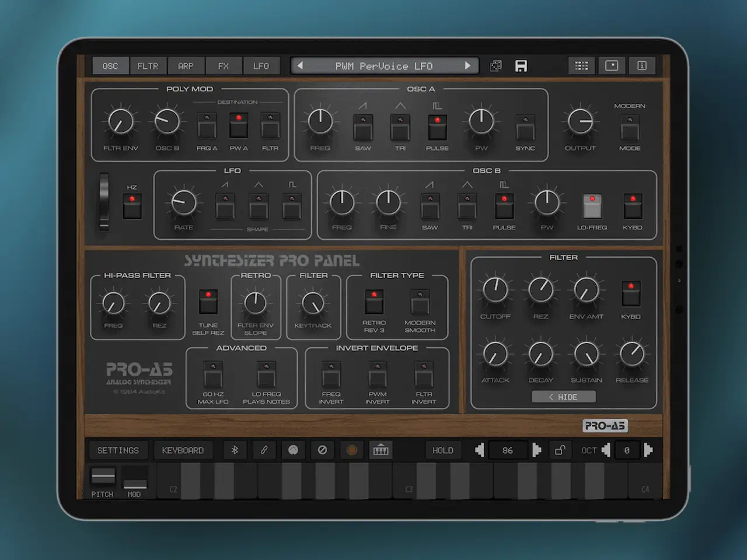
Task: Click the Poly Mod OSC B knob
Action: coord(167,122)
